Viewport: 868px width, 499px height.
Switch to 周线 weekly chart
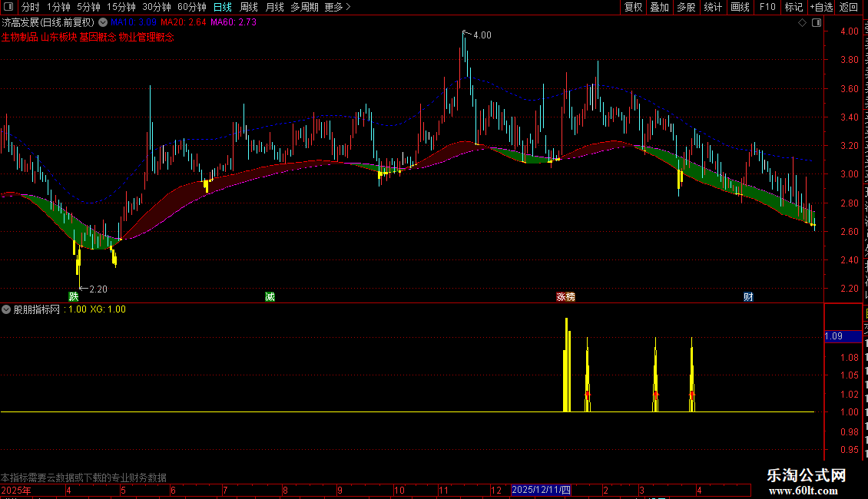(249, 7)
